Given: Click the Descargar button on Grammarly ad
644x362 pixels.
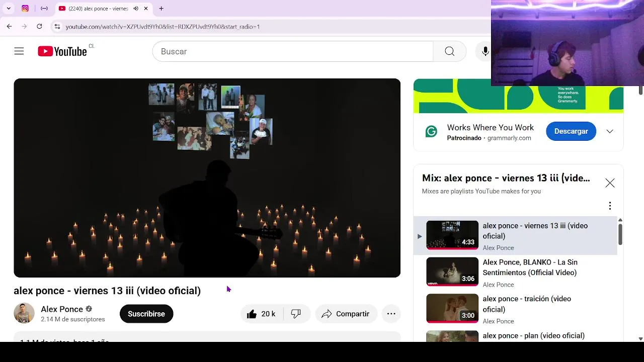Looking at the screenshot, I should click(x=571, y=131).
